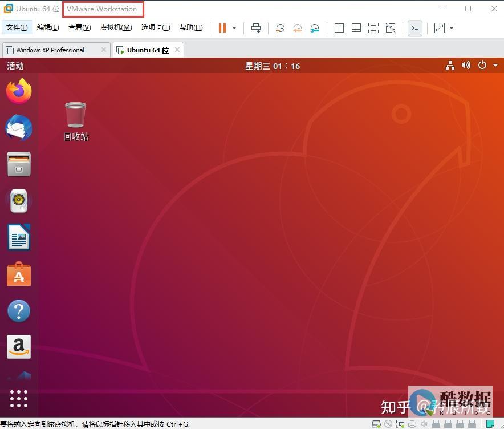Image resolution: width=504 pixels, height=429 pixels.
Task: Maximize the VMware Workstation window
Action: 468,9
